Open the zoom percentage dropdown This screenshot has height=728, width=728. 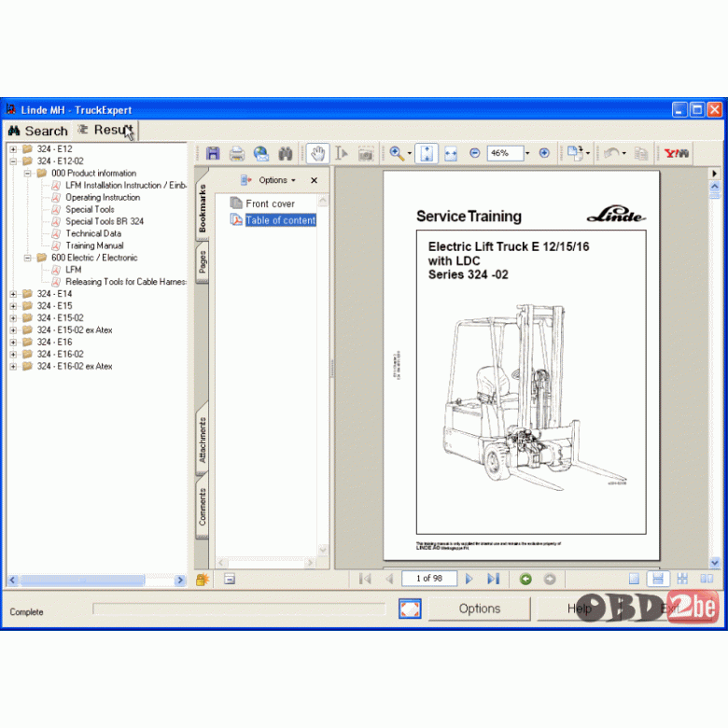[x=527, y=153]
